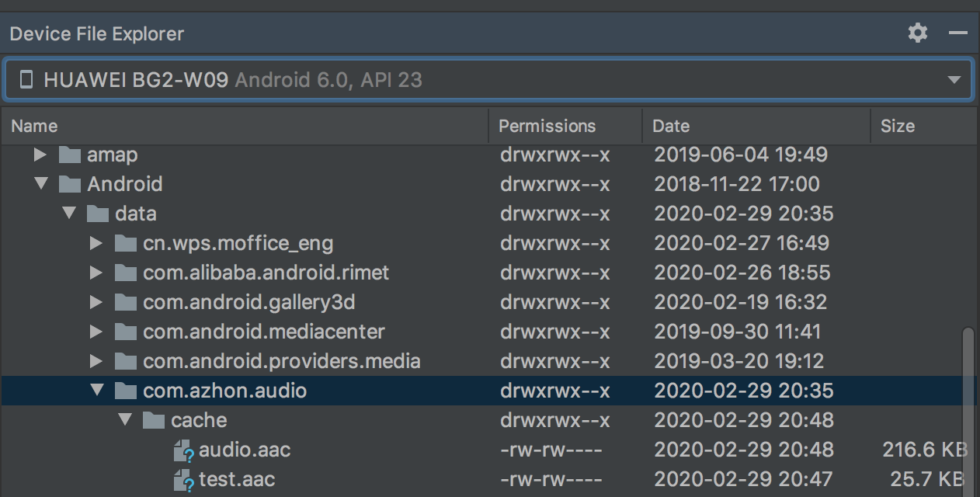Collapse the cache folder
980x497 pixels.
coord(125,421)
